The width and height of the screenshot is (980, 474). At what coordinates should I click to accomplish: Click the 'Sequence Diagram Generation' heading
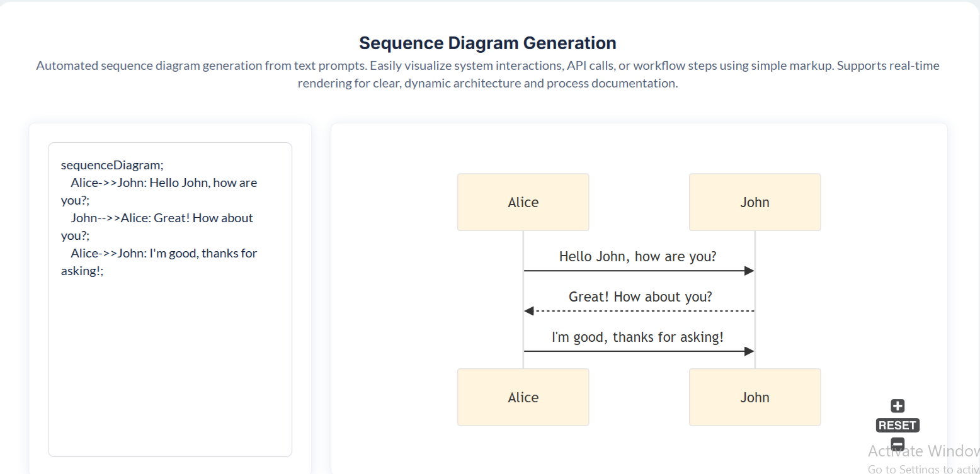coord(487,43)
